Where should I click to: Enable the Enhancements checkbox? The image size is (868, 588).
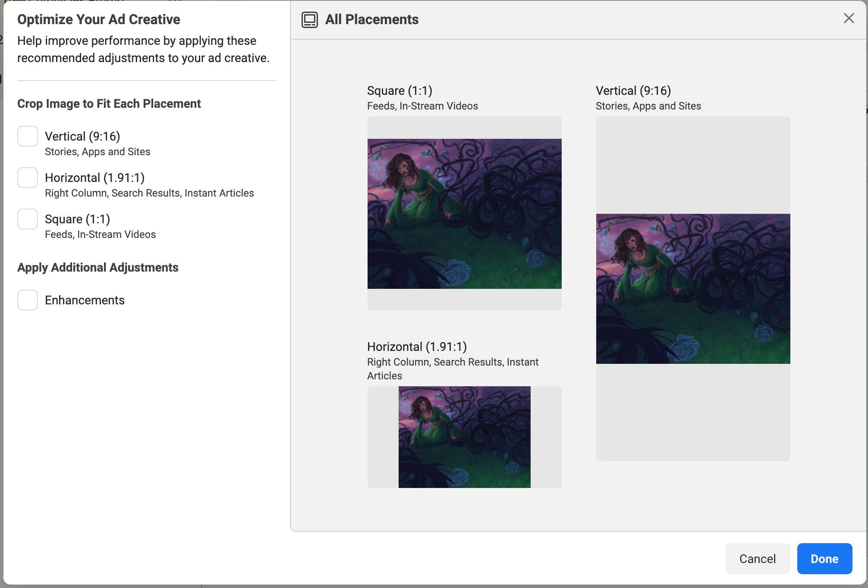(x=28, y=300)
